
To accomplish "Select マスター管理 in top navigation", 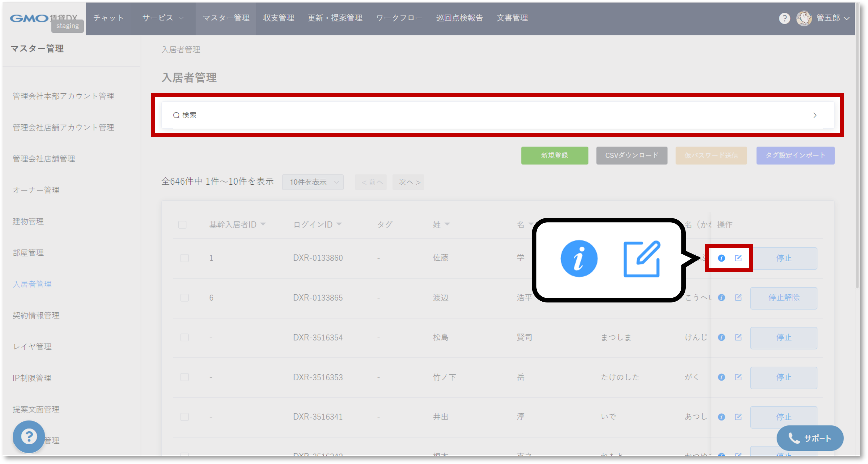I will (226, 18).
